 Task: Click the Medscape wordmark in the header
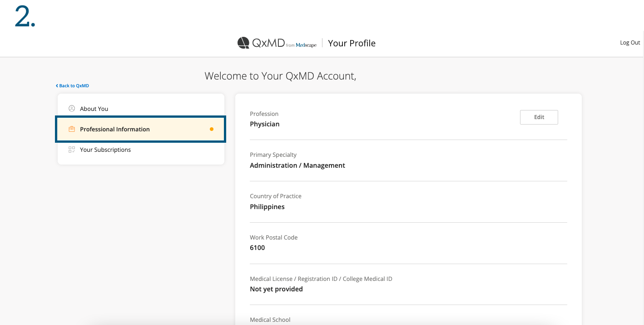(x=306, y=45)
